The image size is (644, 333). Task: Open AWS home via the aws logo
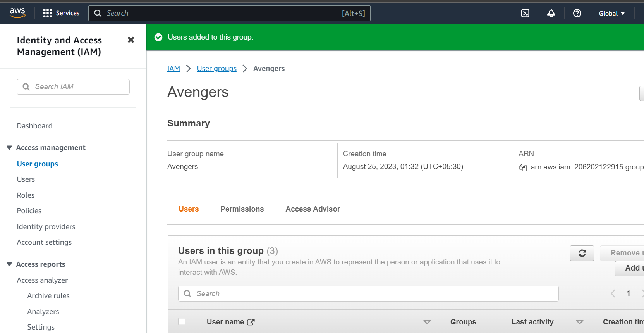(17, 13)
